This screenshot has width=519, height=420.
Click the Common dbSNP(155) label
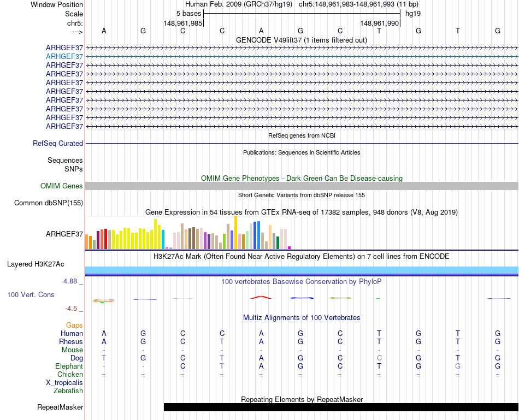[48, 203]
